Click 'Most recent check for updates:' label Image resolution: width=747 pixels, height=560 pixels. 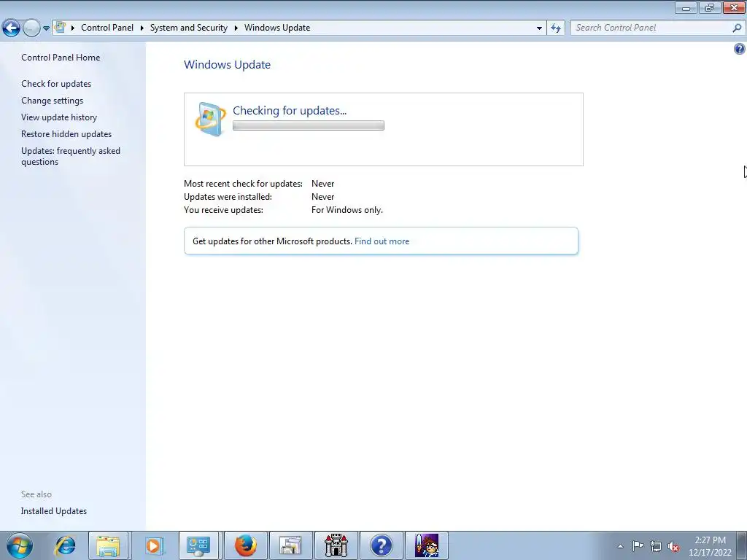243,183
